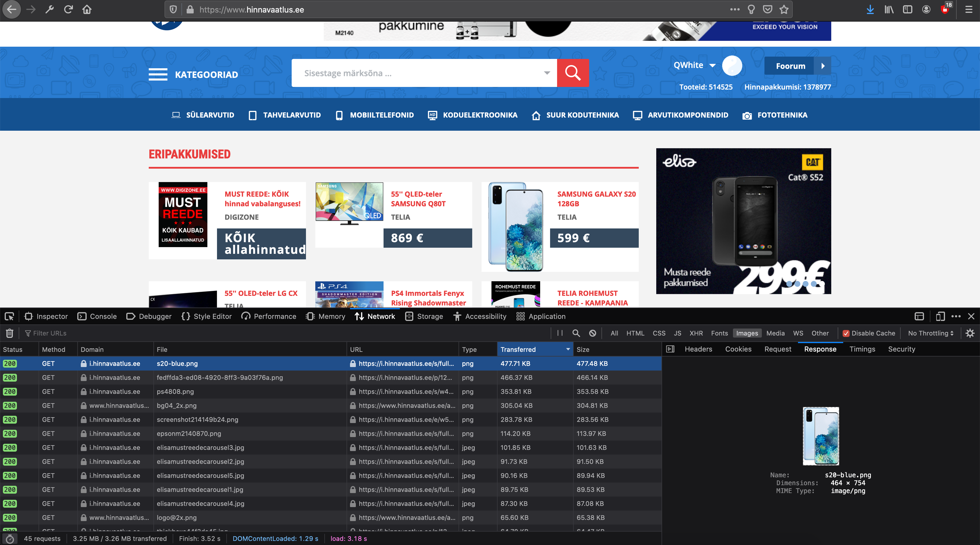
Task: Select iframe picker icon in DevTools toolbar
Action: pos(919,316)
